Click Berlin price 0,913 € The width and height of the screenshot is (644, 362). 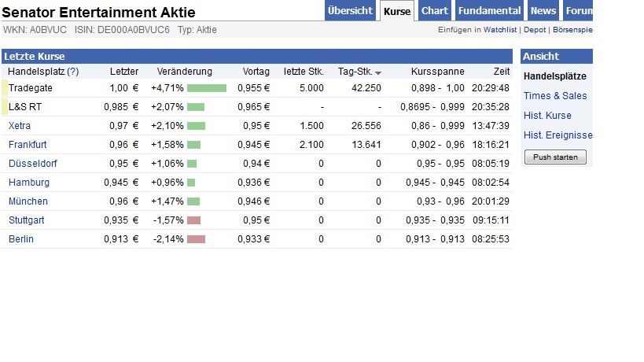(x=121, y=239)
